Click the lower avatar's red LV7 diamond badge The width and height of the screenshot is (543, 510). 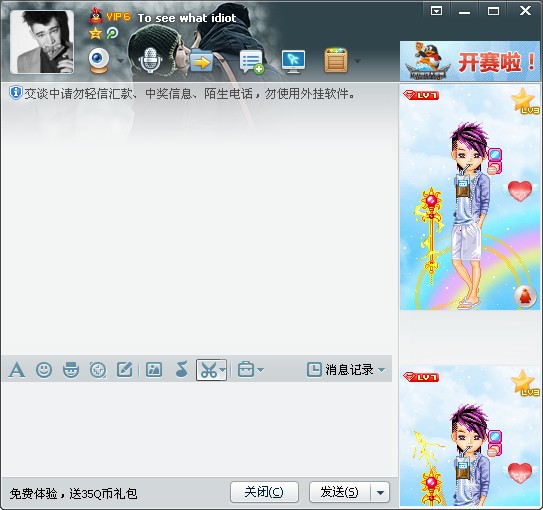(421, 377)
